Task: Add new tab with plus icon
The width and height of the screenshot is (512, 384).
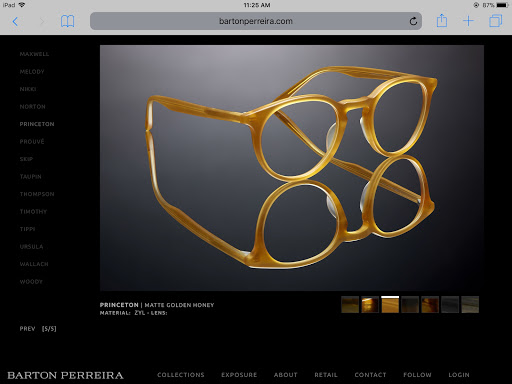Action: coord(468,21)
